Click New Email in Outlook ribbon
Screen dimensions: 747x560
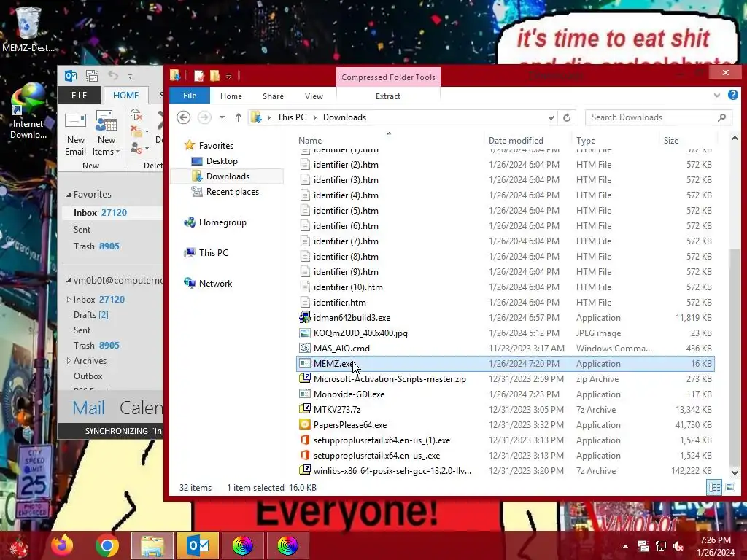point(76,133)
